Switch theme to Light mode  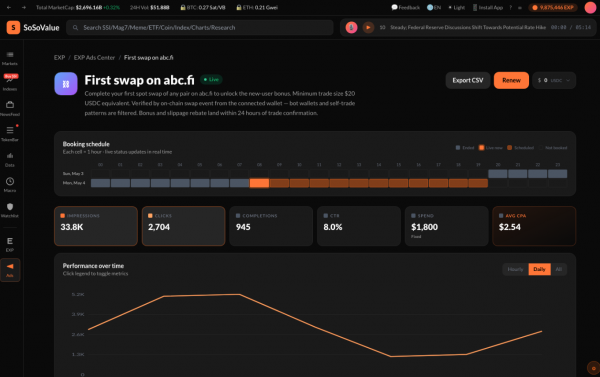click(457, 7)
